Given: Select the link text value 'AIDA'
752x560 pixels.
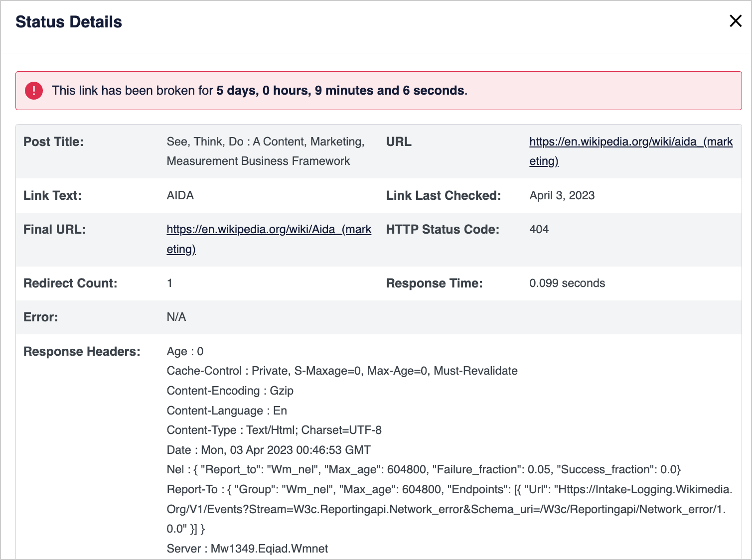Looking at the screenshot, I should pyautogui.click(x=180, y=196).
